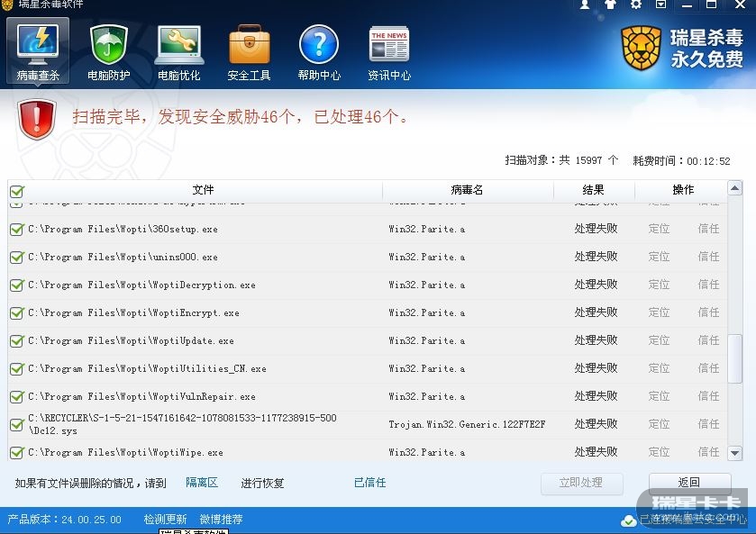The height and width of the screenshot is (534, 756).
Task: Select path text C:\Program Files\Wopti\WoptiEncrypt.exe
Action: tap(133, 313)
